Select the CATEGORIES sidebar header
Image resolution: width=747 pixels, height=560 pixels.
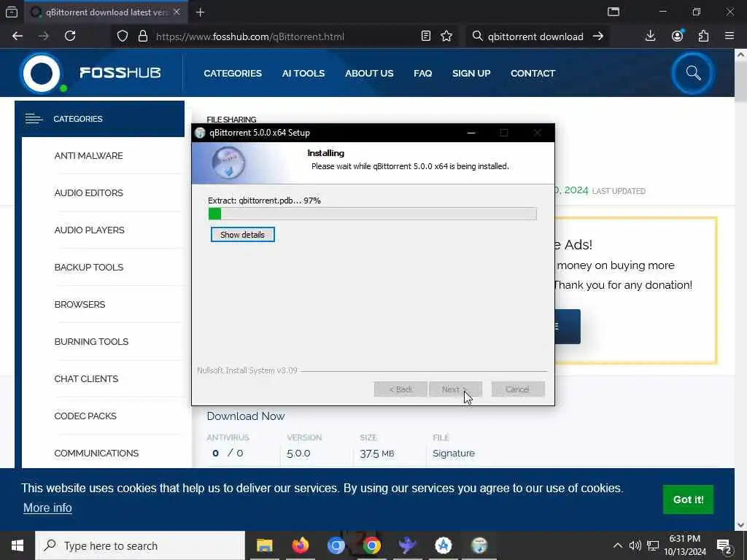tap(99, 119)
